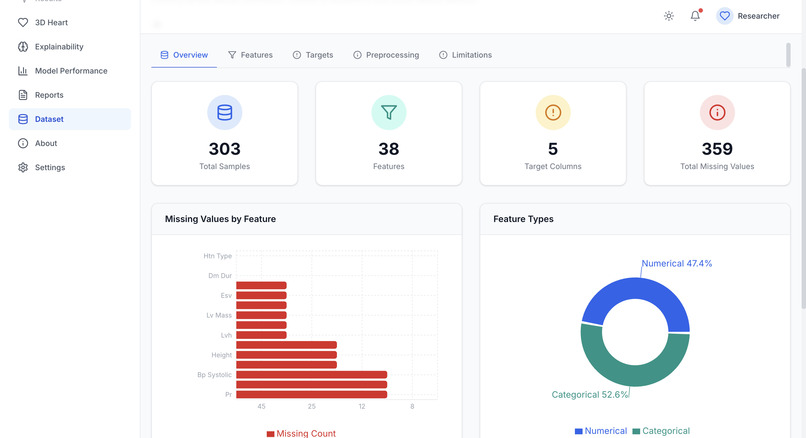Open the Explainability page

pyautogui.click(x=70, y=47)
